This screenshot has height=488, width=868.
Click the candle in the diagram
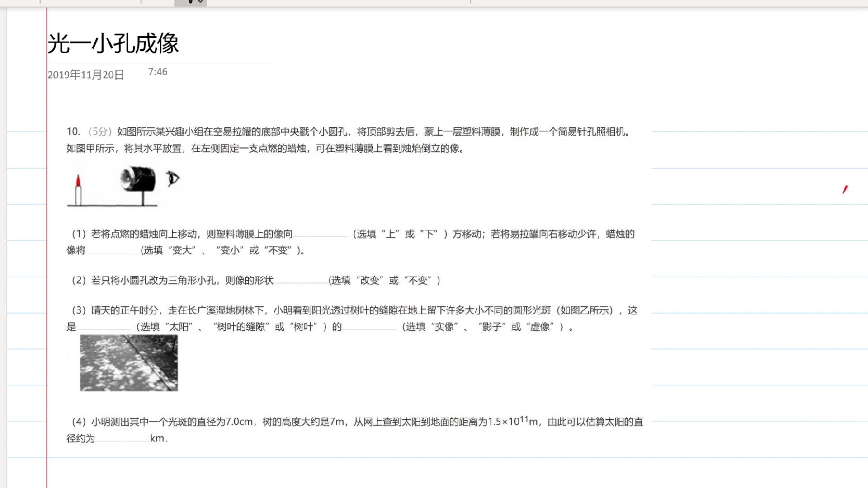(78, 191)
